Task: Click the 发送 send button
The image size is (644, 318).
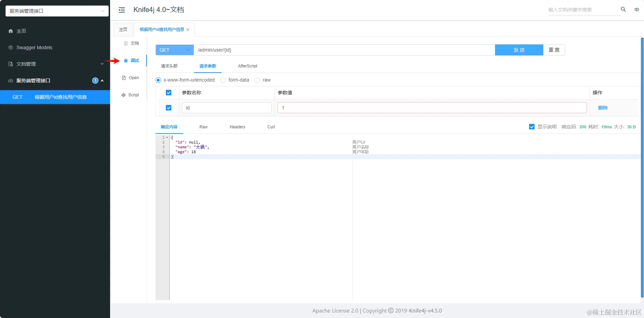Action: [x=519, y=50]
